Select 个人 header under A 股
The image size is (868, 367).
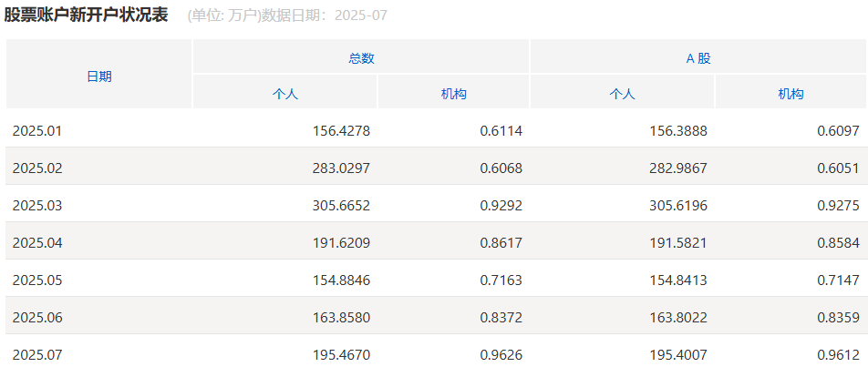pyautogui.click(x=622, y=94)
